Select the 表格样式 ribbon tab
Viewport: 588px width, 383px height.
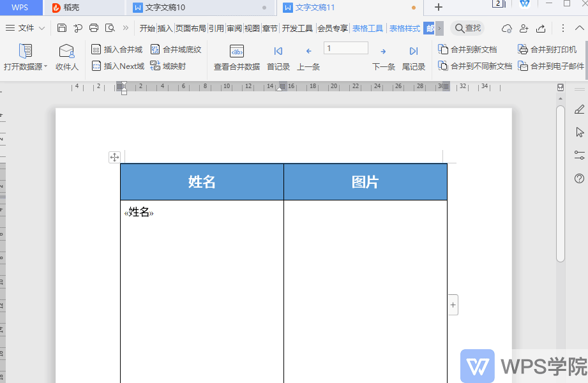point(403,28)
